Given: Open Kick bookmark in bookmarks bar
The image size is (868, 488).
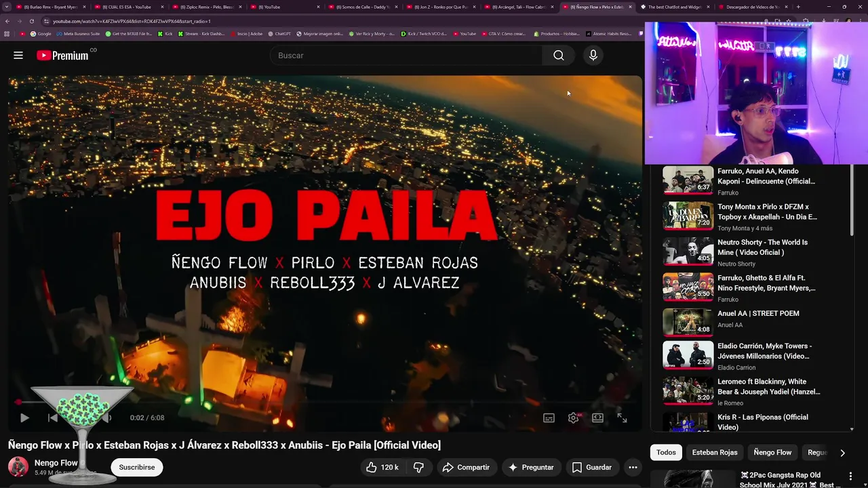Looking at the screenshot, I should tap(165, 34).
